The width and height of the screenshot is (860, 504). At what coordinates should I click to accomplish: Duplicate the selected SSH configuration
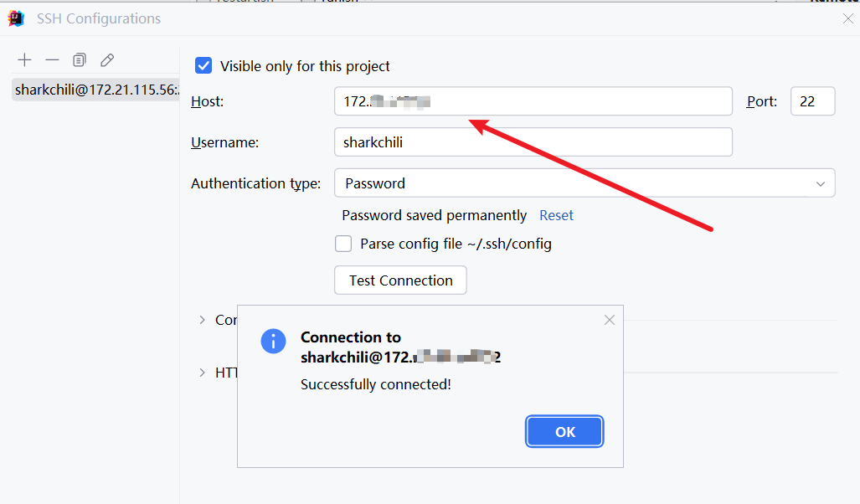(x=80, y=59)
